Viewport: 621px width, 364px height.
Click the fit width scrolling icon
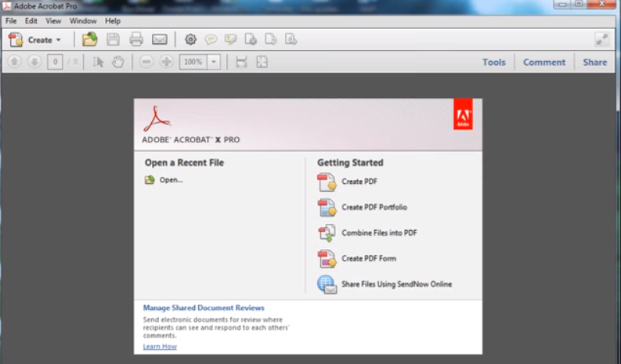click(x=241, y=62)
